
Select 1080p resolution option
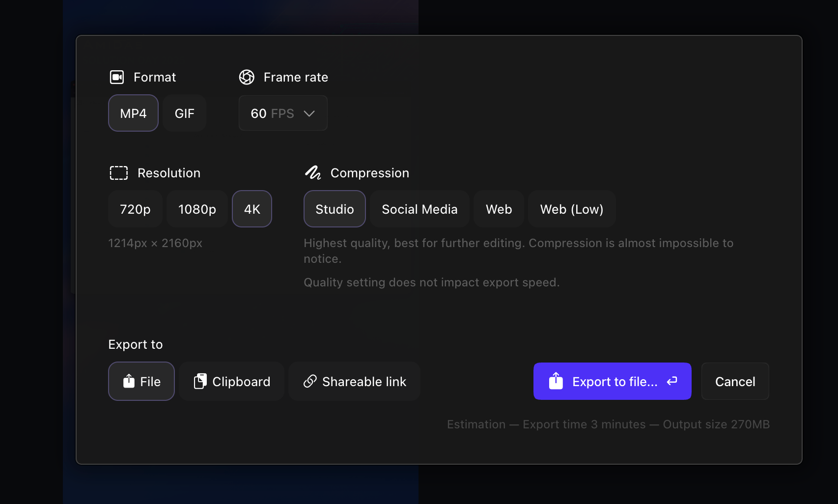pyautogui.click(x=197, y=209)
